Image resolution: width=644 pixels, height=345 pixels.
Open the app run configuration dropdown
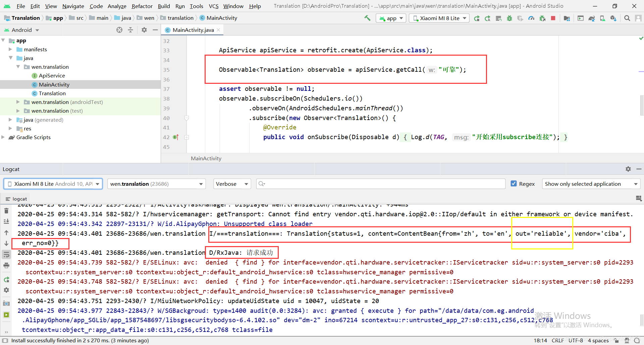click(391, 18)
